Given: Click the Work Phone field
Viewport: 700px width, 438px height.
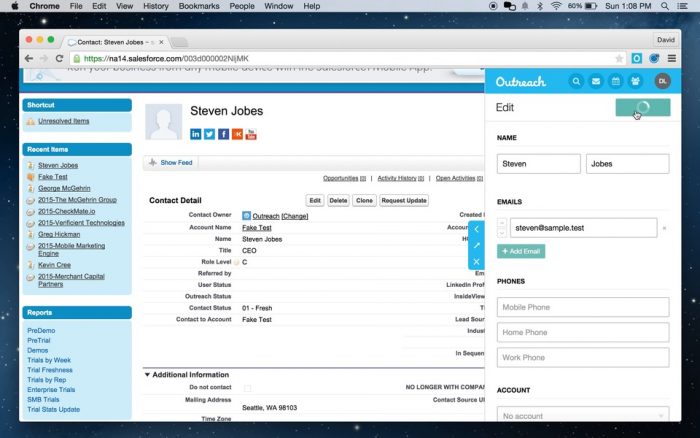Looking at the screenshot, I should (x=583, y=358).
